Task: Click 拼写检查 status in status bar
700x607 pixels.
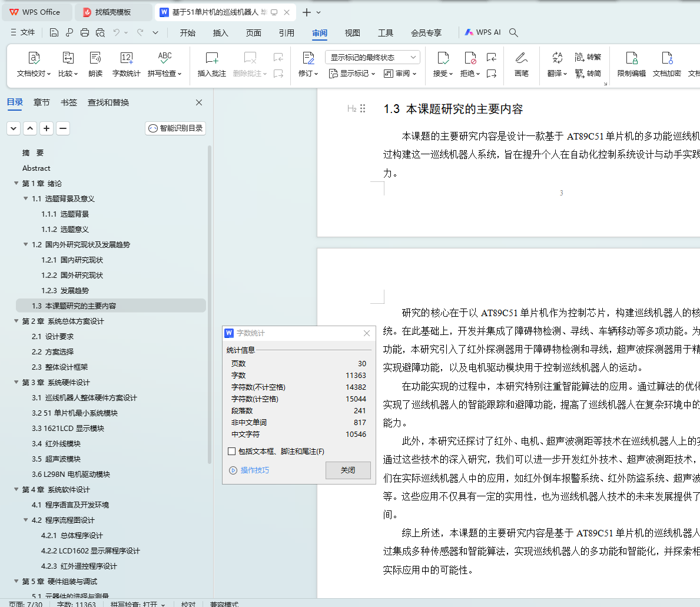Action: point(138,603)
